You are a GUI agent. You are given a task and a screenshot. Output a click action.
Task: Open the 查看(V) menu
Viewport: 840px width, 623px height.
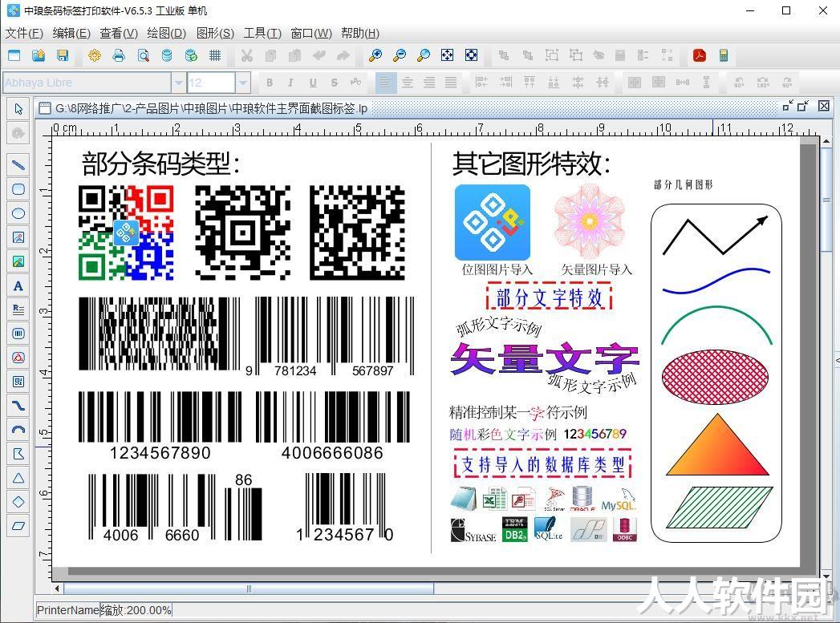pyautogui.click(x=119, y=33)
